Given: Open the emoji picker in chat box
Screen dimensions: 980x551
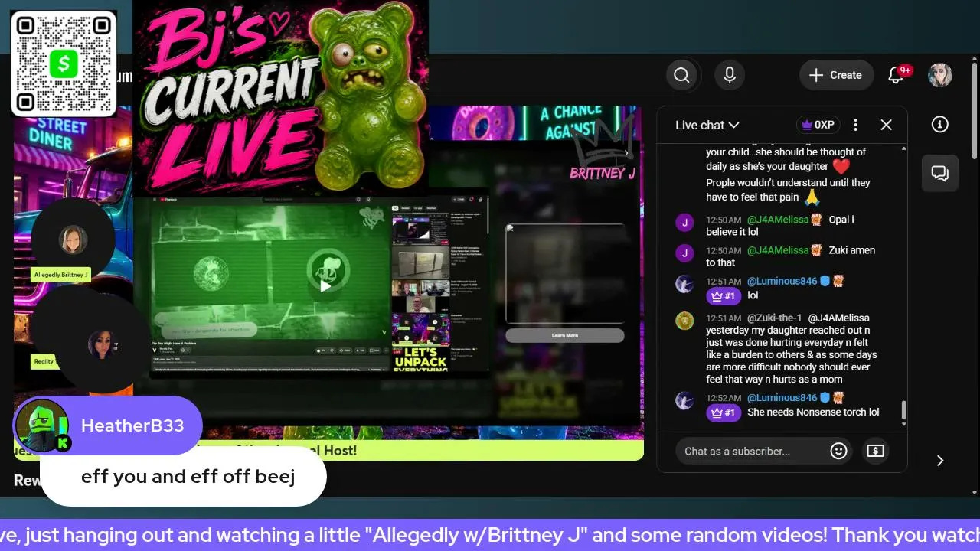Looking at the screenshot, I should [838, 451].
